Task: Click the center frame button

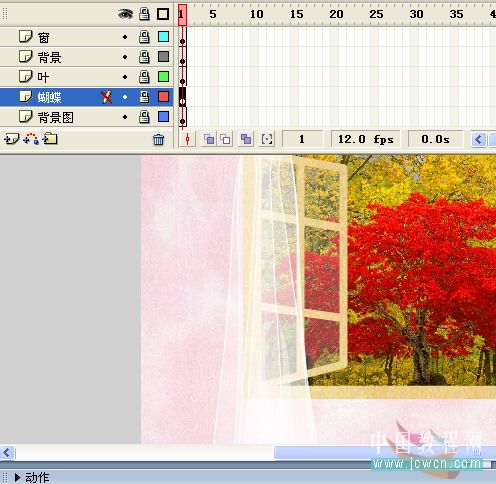Action: click(x=187, y=139)
